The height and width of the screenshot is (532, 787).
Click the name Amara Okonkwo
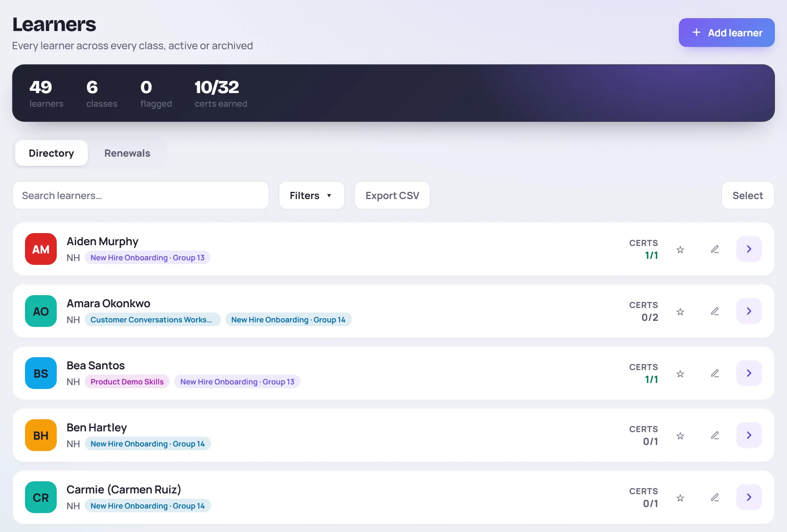point(109,303)
